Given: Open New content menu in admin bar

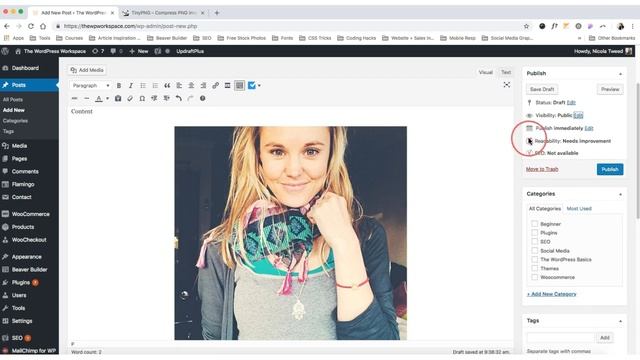Looking at the screenshot, I should (139, 51).
